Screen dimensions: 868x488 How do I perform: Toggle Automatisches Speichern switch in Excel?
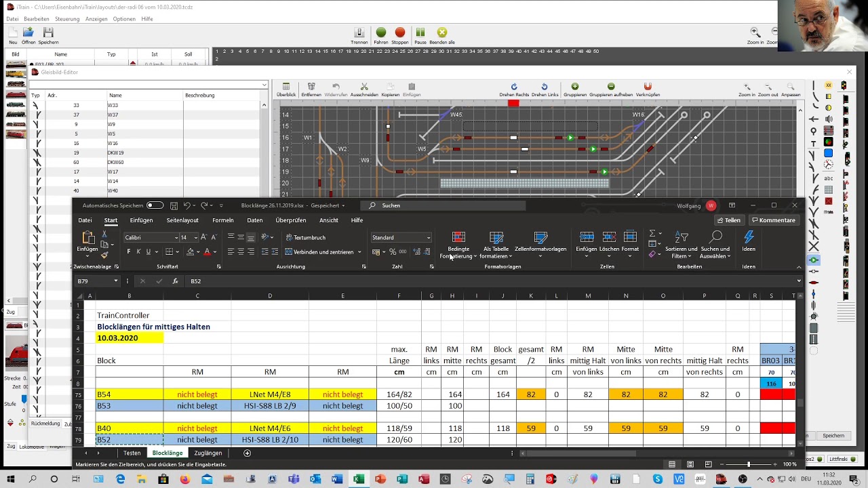coord(155,205)
